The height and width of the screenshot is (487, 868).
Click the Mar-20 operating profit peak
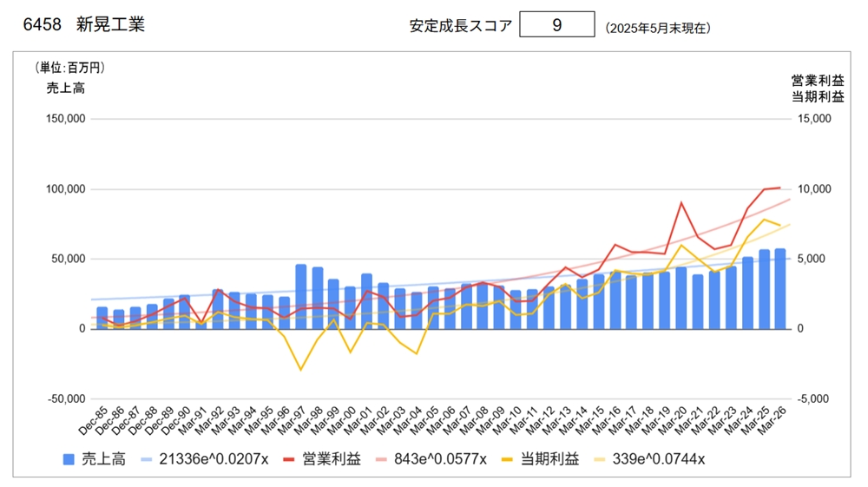coord(681,202)
